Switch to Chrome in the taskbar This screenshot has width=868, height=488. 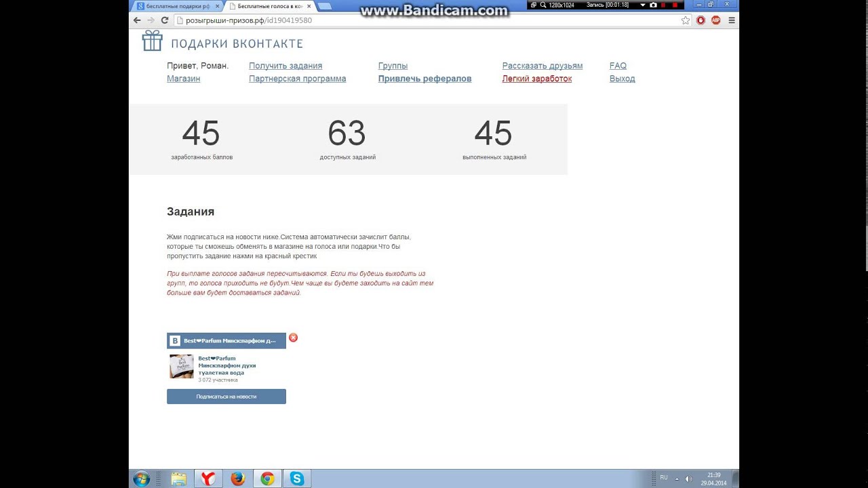point(267,479)
